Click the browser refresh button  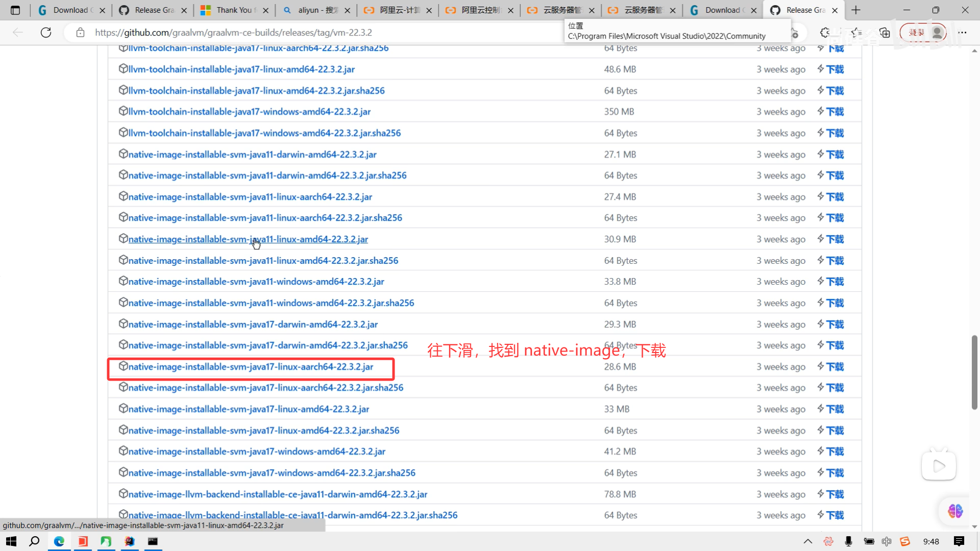pyautogui.click(x=46, y=33)
